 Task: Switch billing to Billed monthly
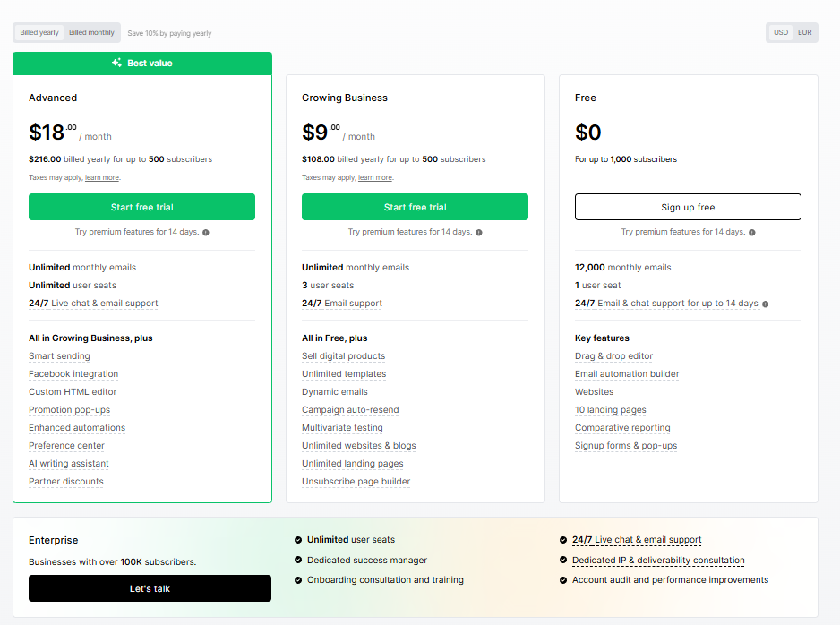(91, 33)
